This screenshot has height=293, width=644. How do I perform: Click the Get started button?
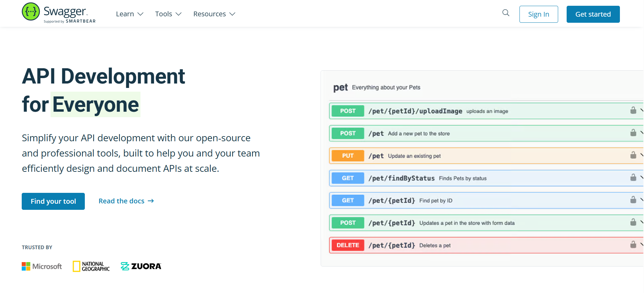pyautogui.click(x=593, y=14)
